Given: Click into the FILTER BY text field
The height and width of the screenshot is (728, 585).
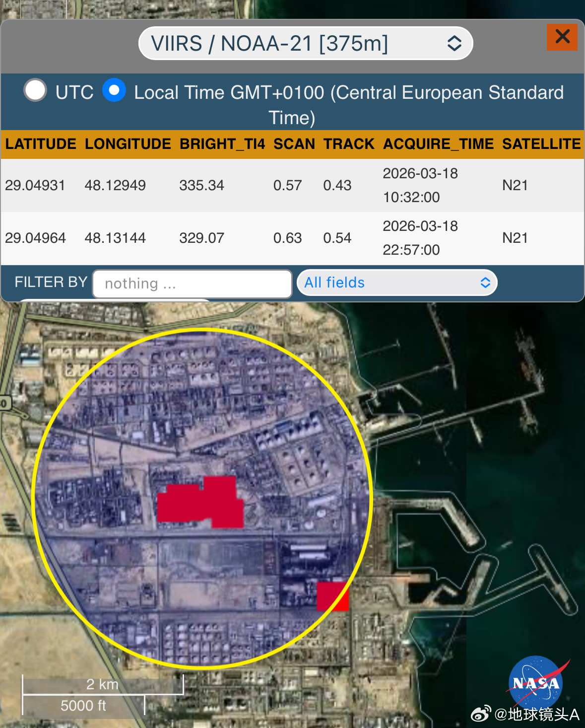Looking at the screenshot, I should pos(192,284).
